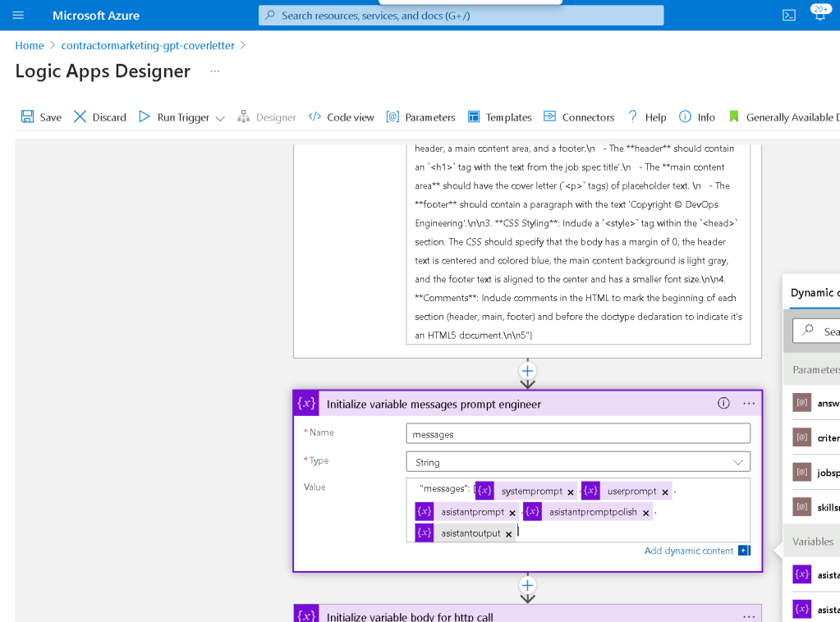Select the userprompt variable token
The width and height of the screenshot is (840, 622).
tap(627, 491)
